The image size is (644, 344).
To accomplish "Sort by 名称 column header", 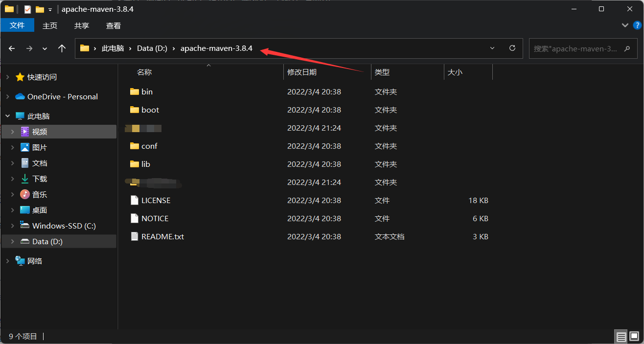I will pos(144,72).
